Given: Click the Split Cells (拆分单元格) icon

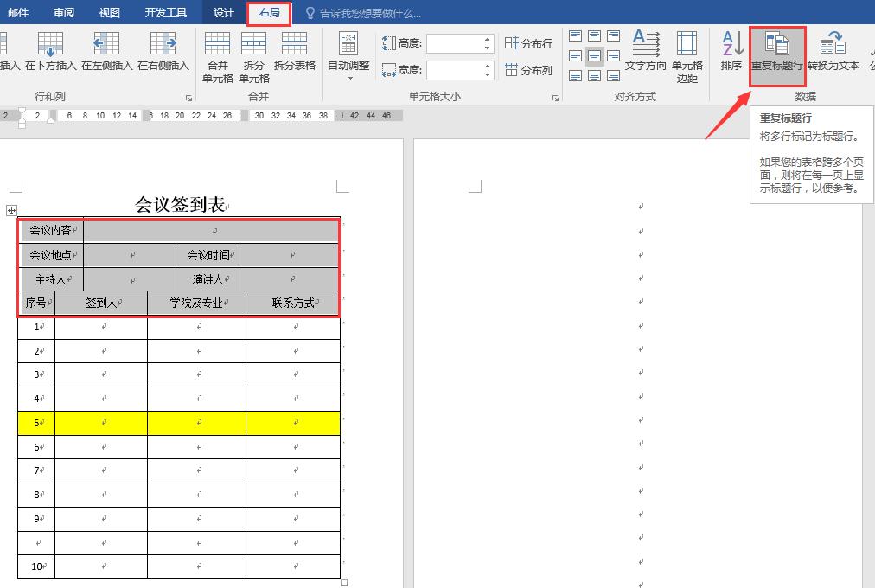Looking at the screenshot, I should click(254, 54).
